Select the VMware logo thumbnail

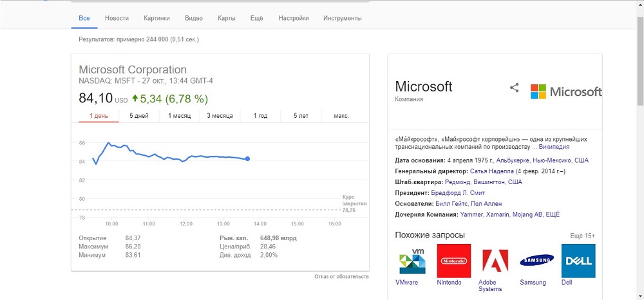tap(412, 261)
